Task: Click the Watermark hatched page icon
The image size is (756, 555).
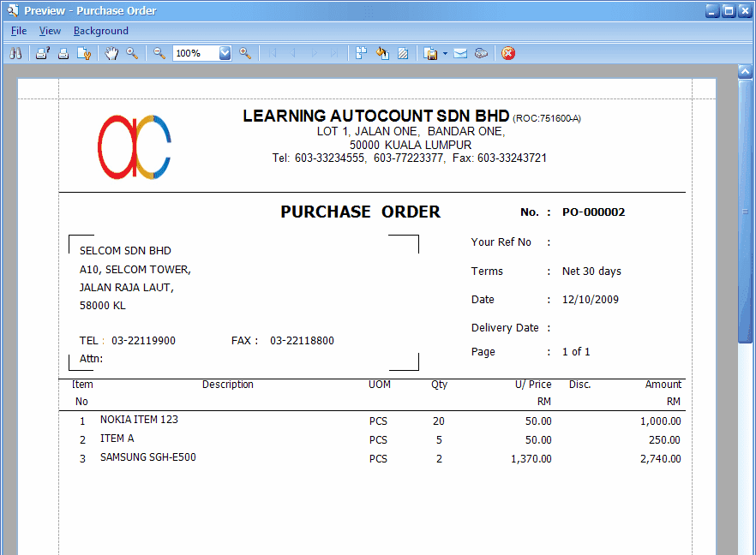Action: (x=403, y=53)
